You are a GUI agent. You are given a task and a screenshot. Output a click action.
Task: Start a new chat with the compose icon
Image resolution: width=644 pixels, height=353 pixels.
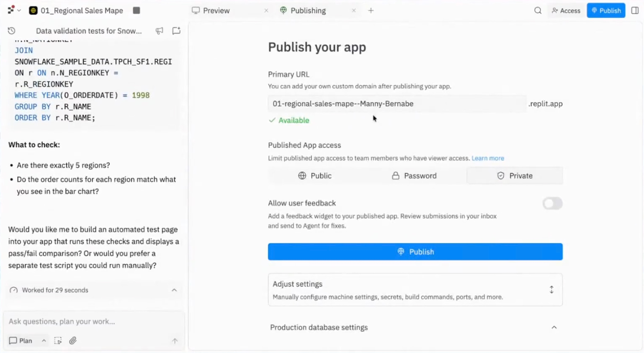[x=176, y=31]
